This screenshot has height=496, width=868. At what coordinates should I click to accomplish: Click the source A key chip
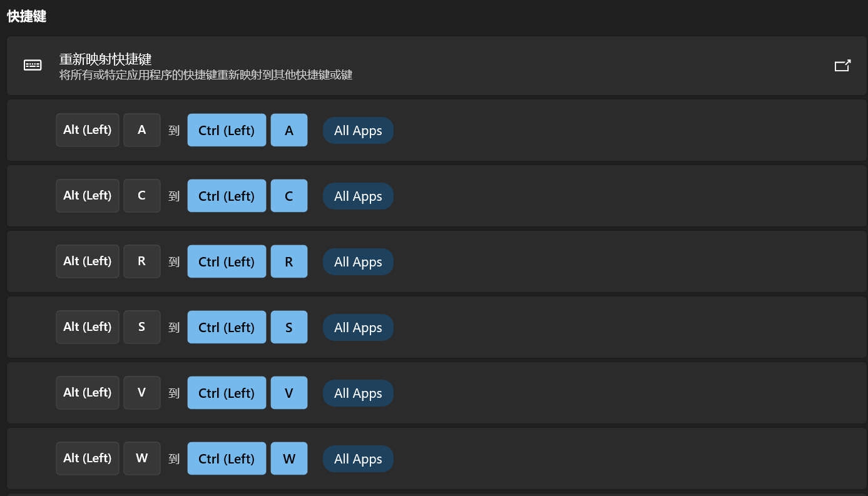click(142, 130)
